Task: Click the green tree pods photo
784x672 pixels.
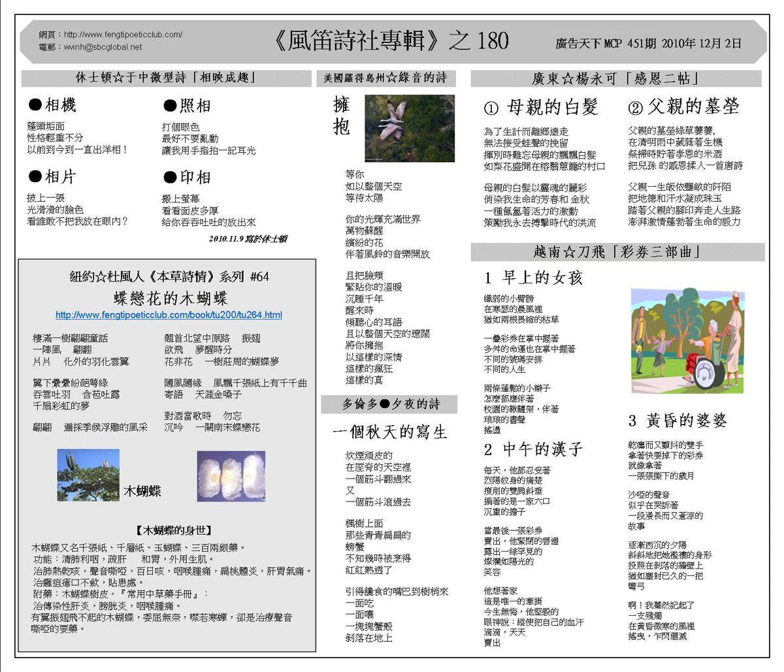Action: click(88, 475)
